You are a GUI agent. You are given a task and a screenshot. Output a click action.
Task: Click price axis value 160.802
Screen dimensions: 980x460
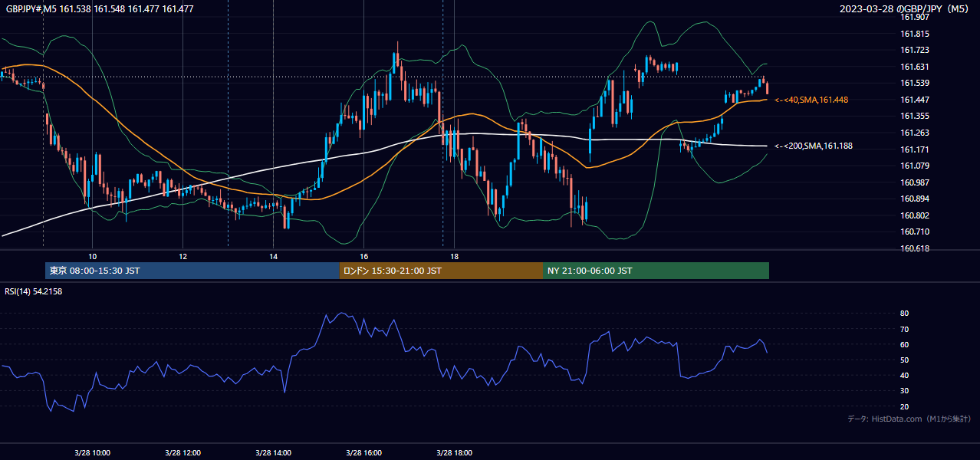(x=915, y=215)
